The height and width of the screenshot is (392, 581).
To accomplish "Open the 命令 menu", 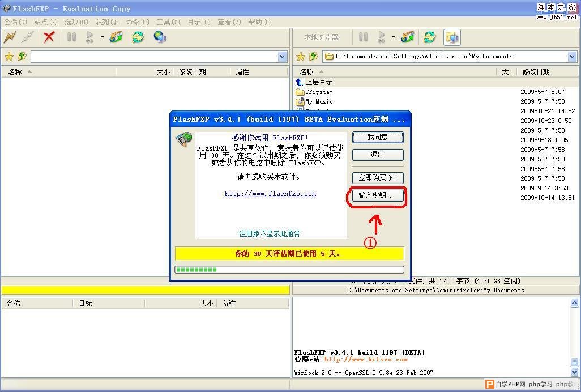I will click(138, 22).
